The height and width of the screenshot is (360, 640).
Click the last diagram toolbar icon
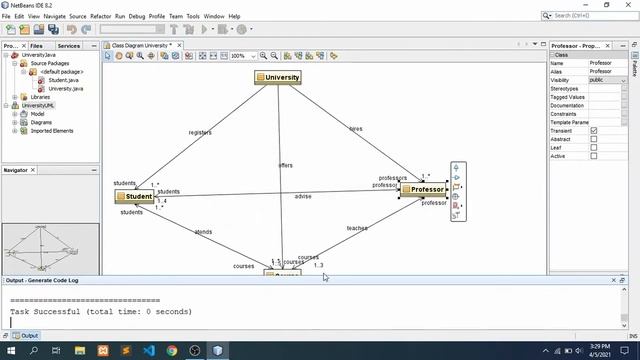pos(334,56)
